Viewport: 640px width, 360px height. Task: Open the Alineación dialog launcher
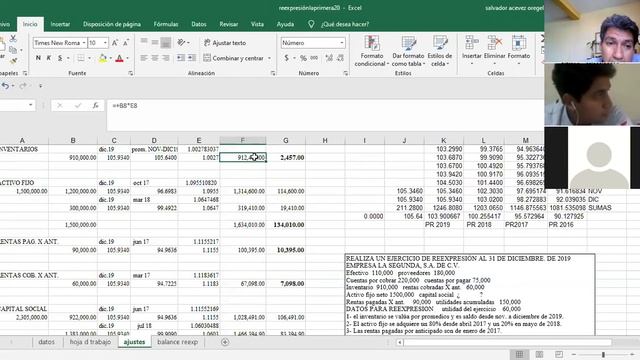click(273, 73)
